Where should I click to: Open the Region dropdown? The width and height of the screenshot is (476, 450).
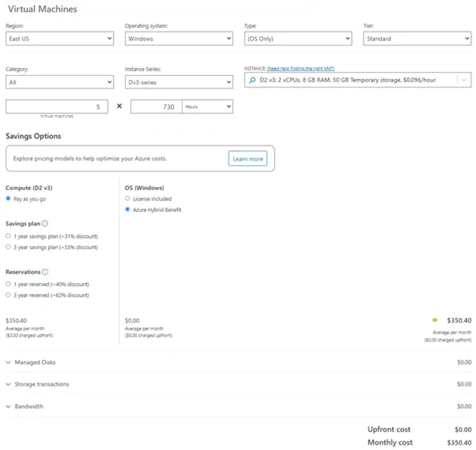(60, 39)
